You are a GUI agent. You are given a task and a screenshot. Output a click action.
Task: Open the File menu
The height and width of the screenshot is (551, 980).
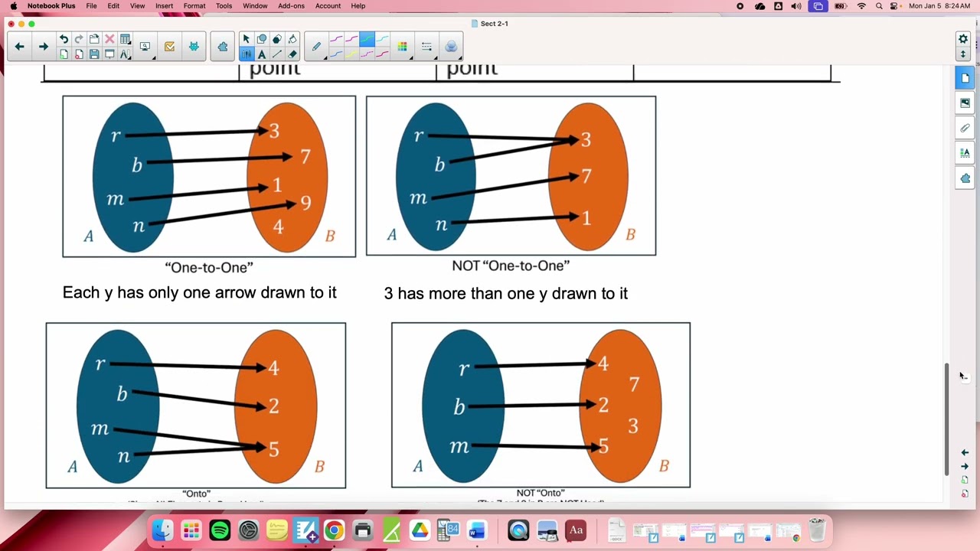91,6
